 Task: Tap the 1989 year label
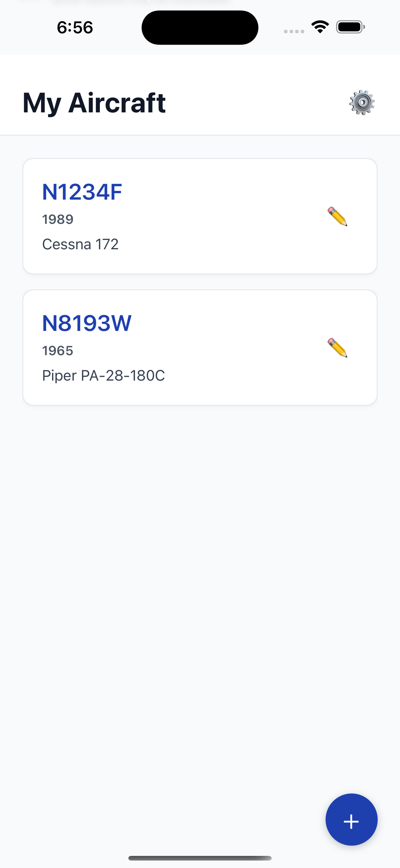coord(58,219)
